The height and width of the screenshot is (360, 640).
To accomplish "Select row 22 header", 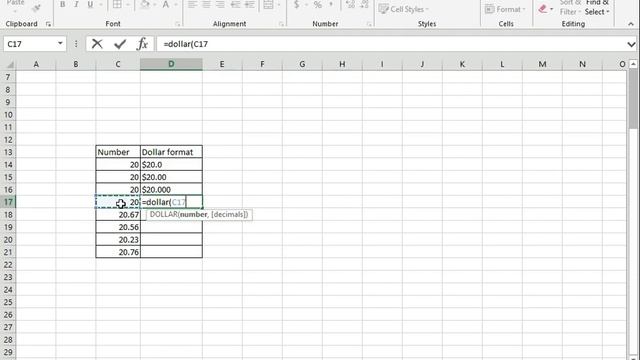I will (8, 265).
